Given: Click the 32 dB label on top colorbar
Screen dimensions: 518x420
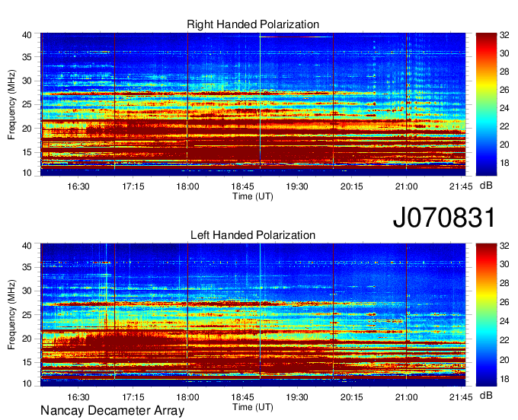Looking at the screenshot, I should point(504,35).
